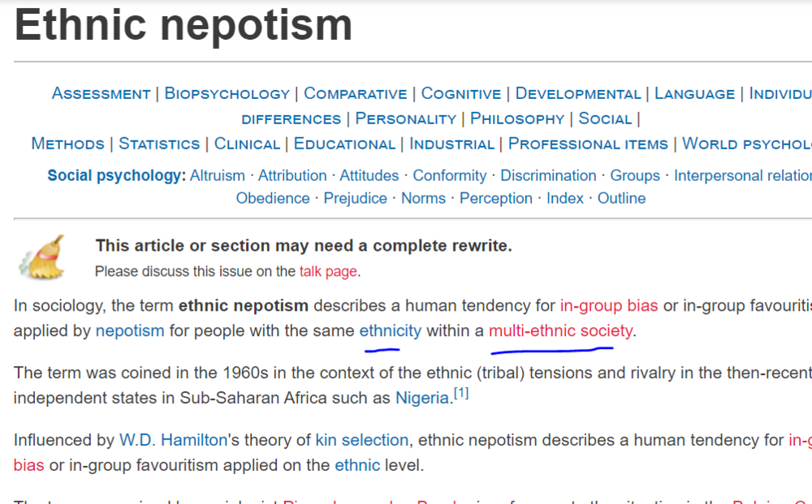The image size is (812, 504).
Task: Open the Discrimination topic link
Action: click(548, 176)
